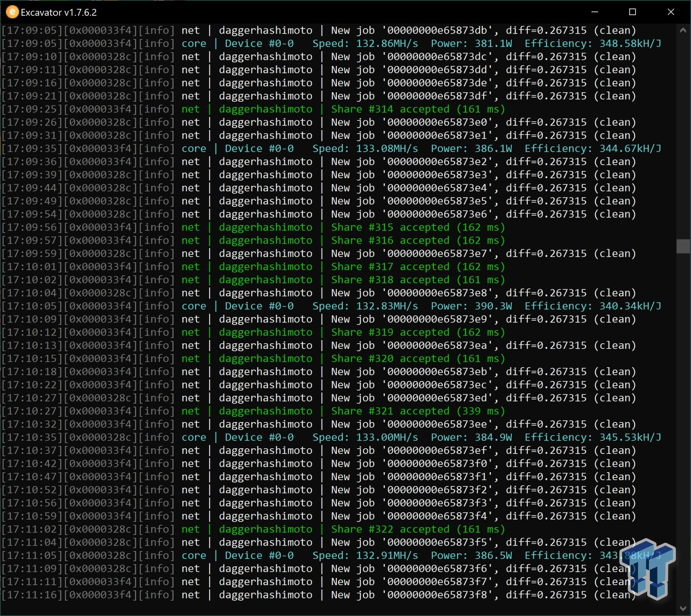The height and width of the screenshot is (616, 691).
Task: Click the scrollbar up arrow
Action: click(x=683, y=30)
